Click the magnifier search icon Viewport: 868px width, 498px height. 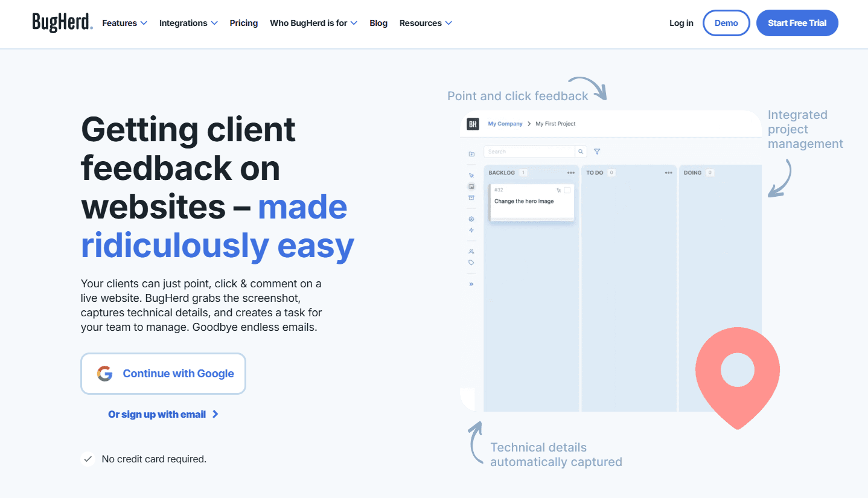click(x=581, y=152)
